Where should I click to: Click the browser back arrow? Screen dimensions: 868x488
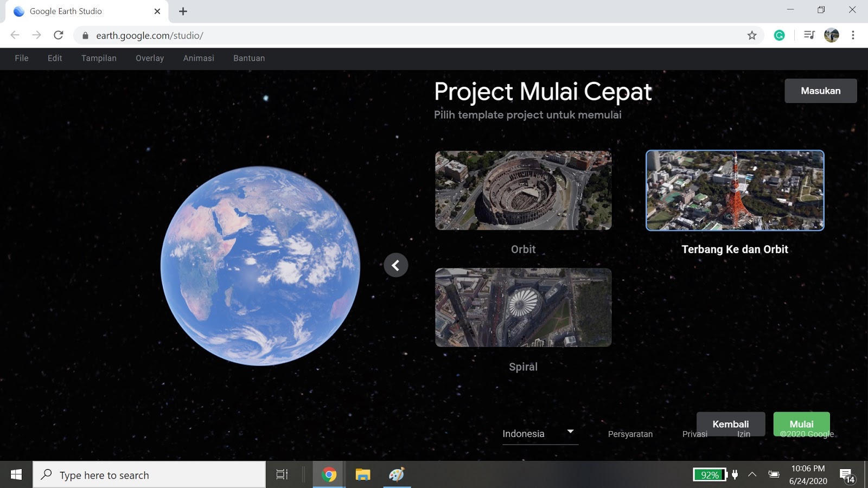[x=14, y=35]
